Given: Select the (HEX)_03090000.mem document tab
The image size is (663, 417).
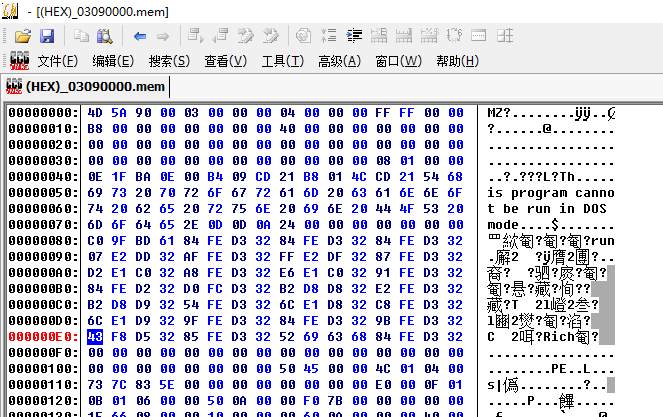Looking at the screenshot, I should pyautogui.click(x=85, y=87).
